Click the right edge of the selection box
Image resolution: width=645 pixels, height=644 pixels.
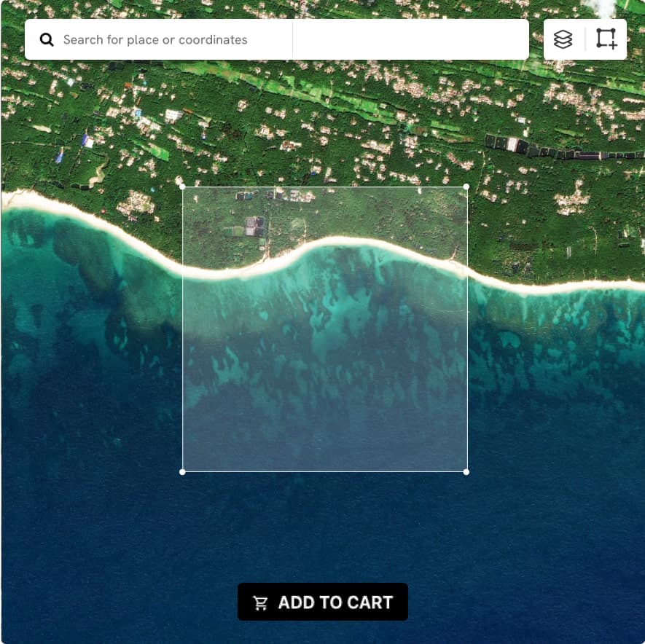point(466,328)
